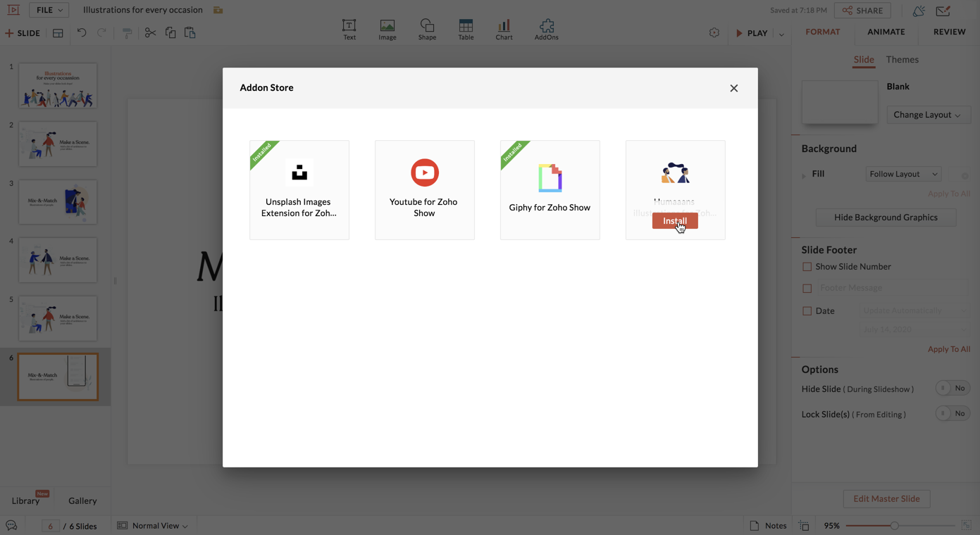The height and width of the screenshot is (535, 980).
Task: Switch to the ANIMATE tab
Action: (x=886, y=32)
